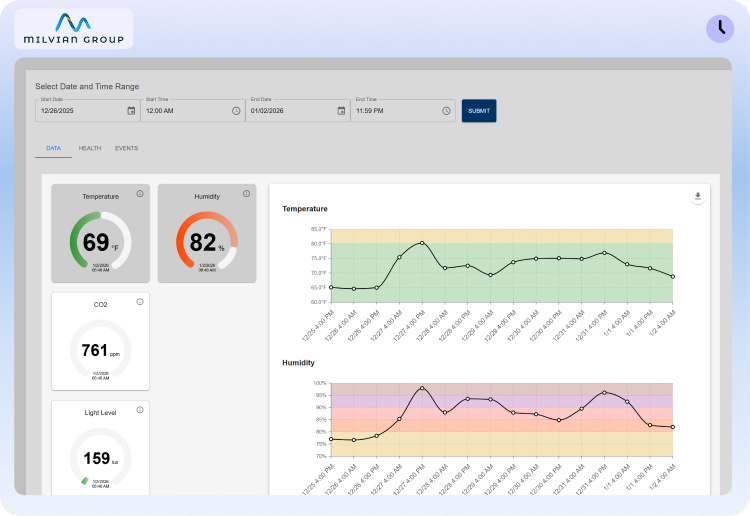The width and height of the screenshot is (750, 516).
Task: Click the End Date calendar icon
Action: click(x=341, y=111)
